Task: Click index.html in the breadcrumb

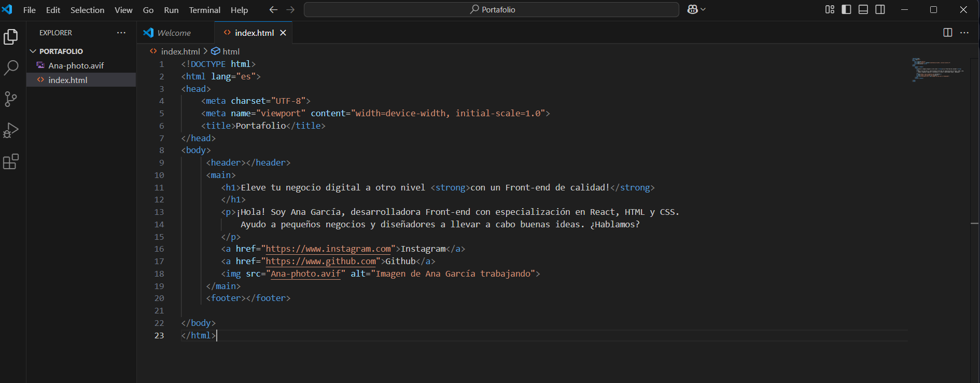Action: click(x=180, y=51)
